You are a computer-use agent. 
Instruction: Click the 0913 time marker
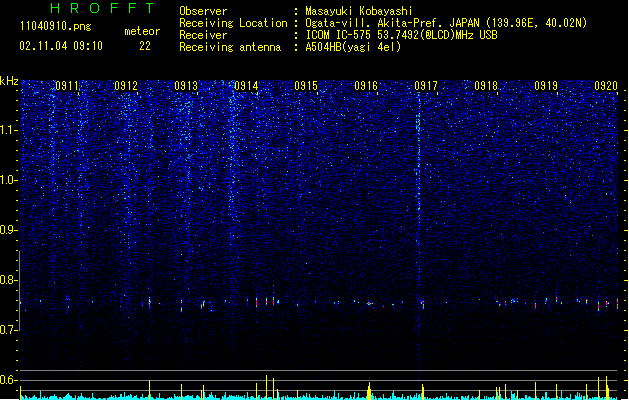[x=186, y=86]
